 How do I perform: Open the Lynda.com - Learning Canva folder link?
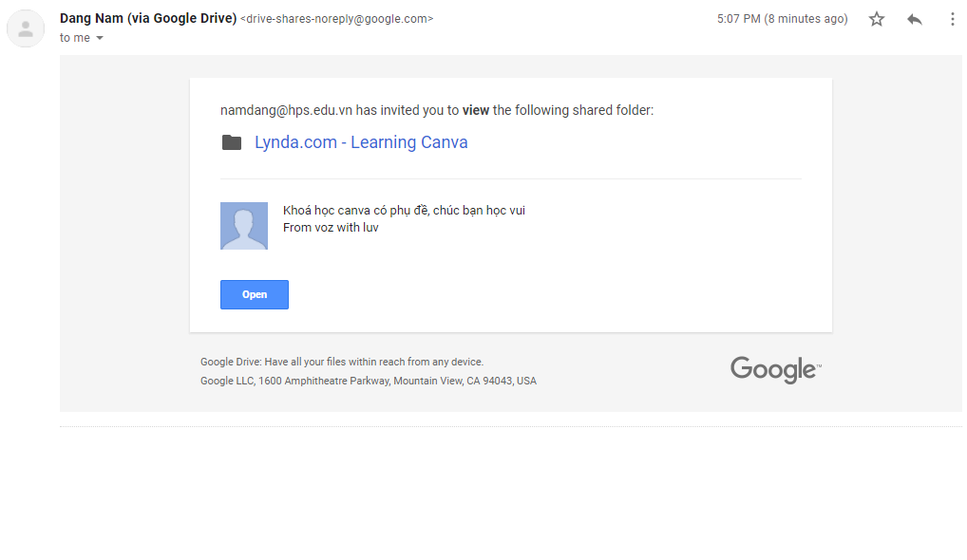click(361, 142)
